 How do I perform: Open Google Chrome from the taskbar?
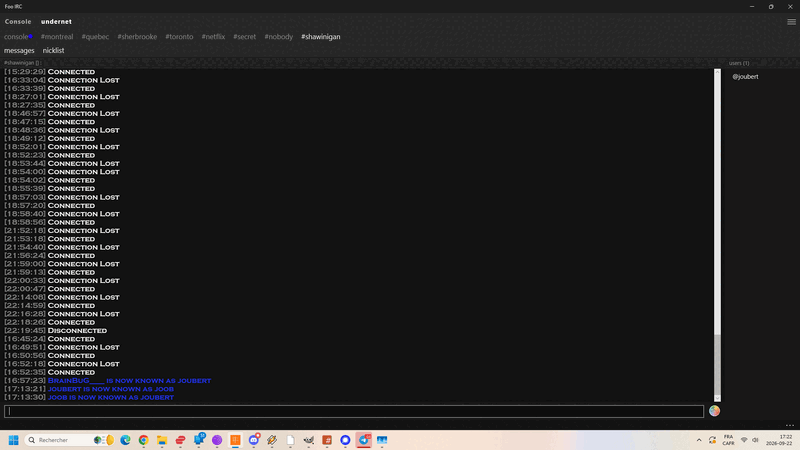tap(143, 440)
